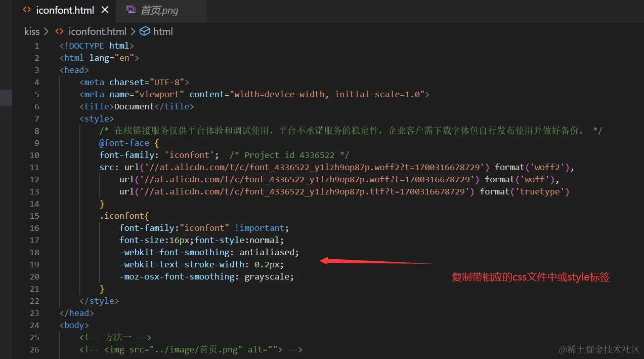Click the closing </style> tag
644x359 pixels.
coord(99,301)
